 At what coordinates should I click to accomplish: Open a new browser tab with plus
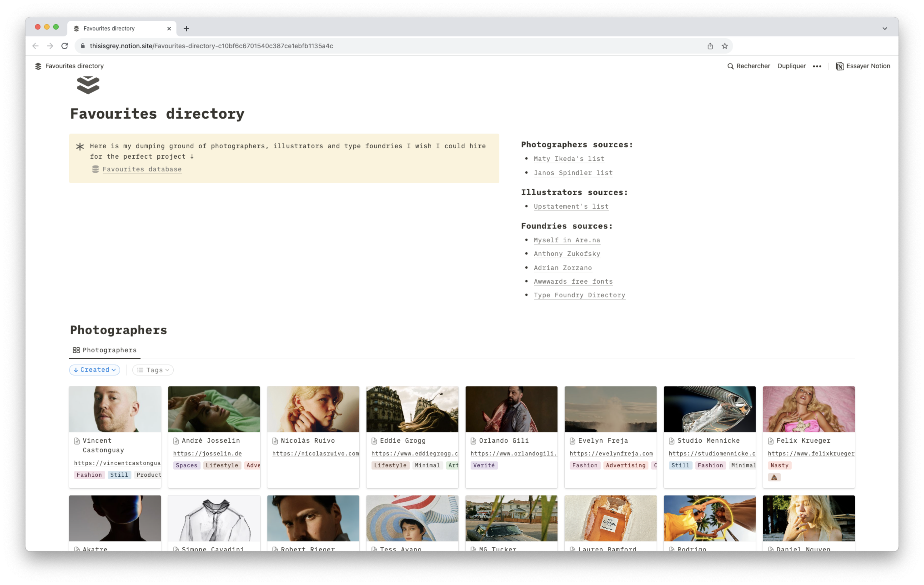(x=186, y=28)
